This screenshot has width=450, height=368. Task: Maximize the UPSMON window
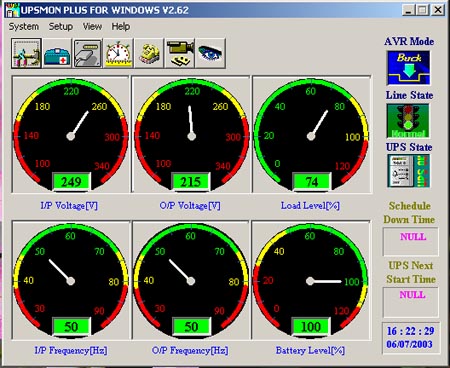click(x=422, y=10)
